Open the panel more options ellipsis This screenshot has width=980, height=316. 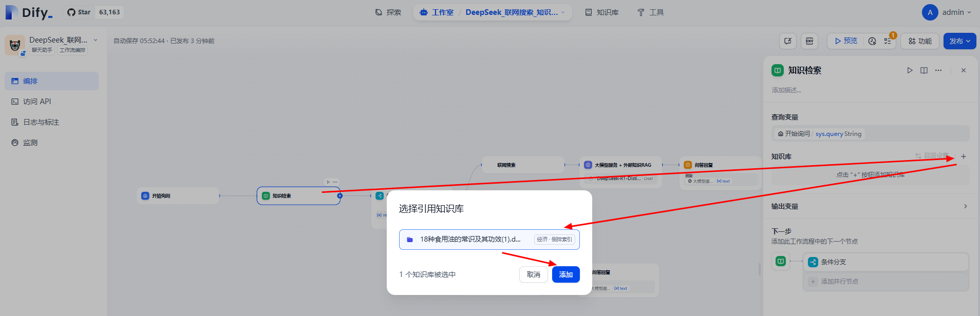[x=938, y=70]
